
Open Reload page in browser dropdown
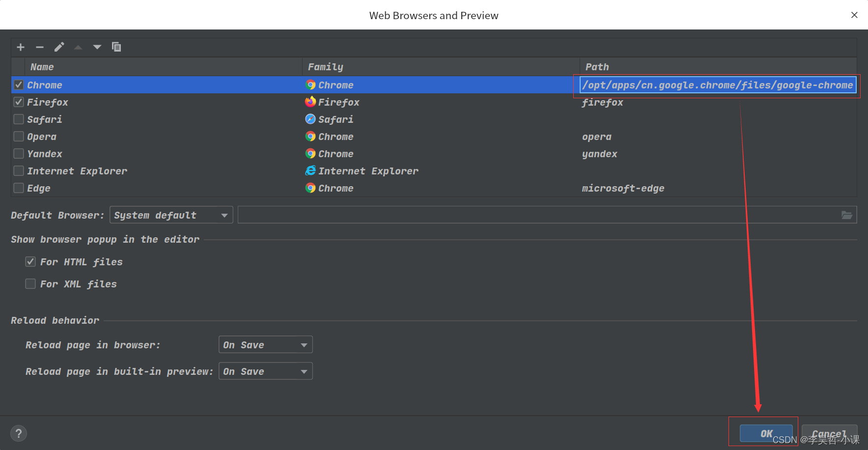[265, 345]
